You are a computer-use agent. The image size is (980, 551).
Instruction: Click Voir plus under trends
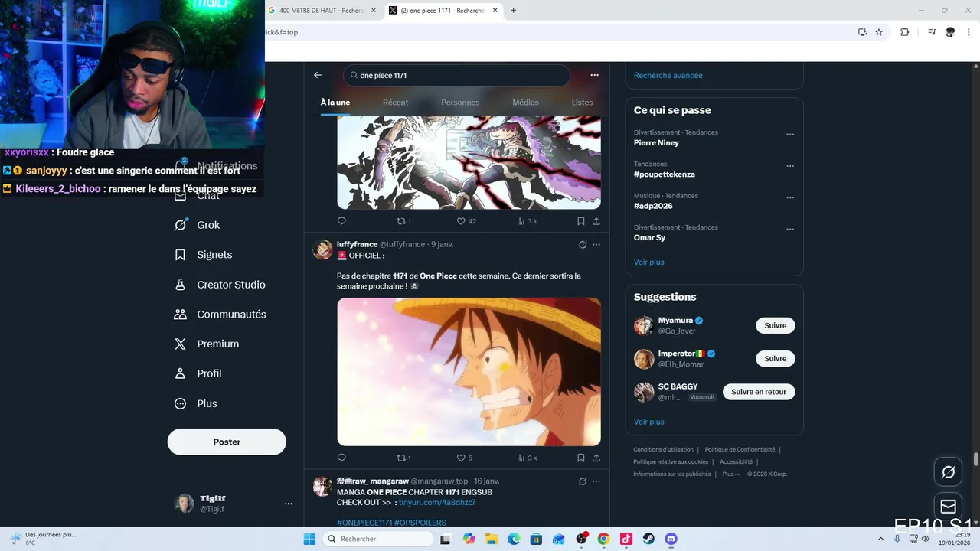649,262
